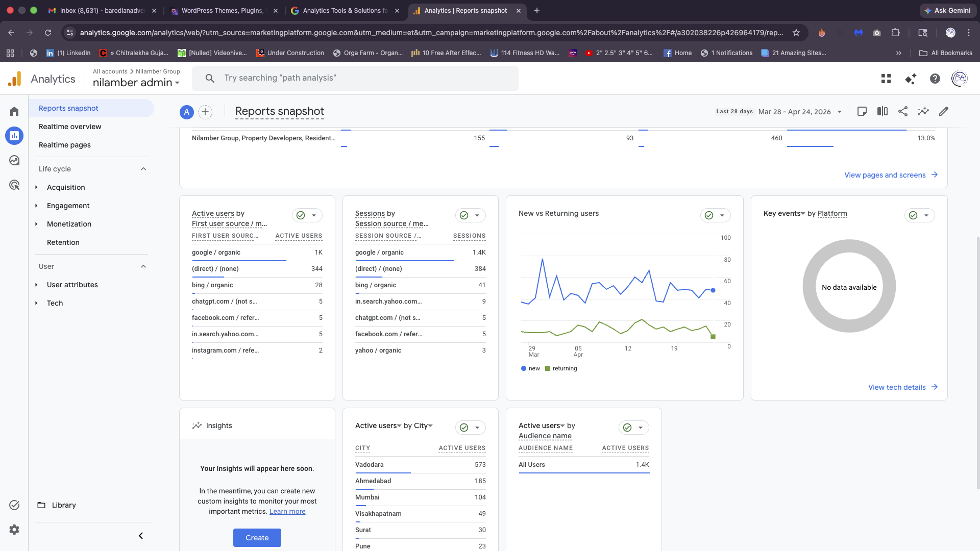This screenshot has height=551, width=980.
Task: Open the Insights sparkline icon in toolbar
Action: click(923, 111)
